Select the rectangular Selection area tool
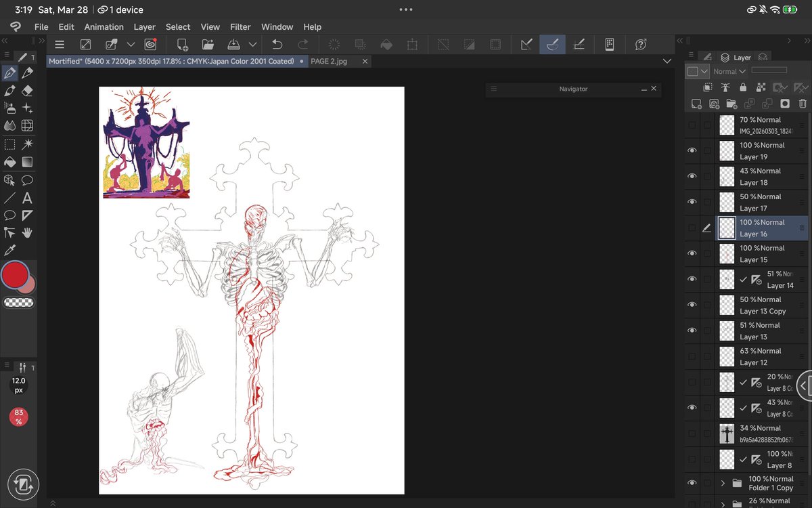The height and width of the screenshot is (508, 812). click(x=9, y=144)
